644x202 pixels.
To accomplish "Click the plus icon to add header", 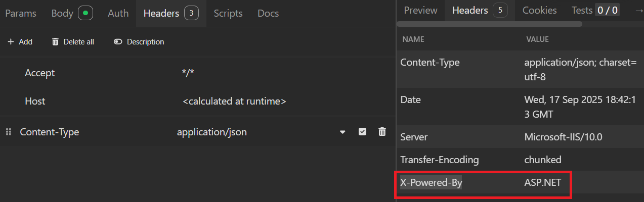I will (x=11, y=42).
